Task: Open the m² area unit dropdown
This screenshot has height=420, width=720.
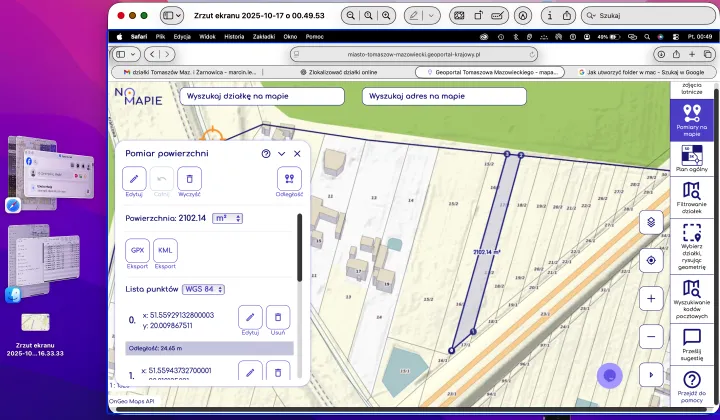Action: point(228,218)
